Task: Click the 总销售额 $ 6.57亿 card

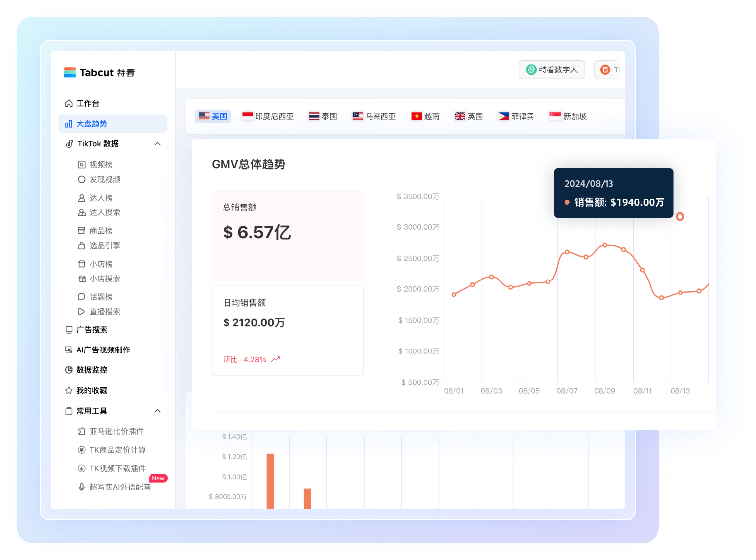Action: point(288,235)
